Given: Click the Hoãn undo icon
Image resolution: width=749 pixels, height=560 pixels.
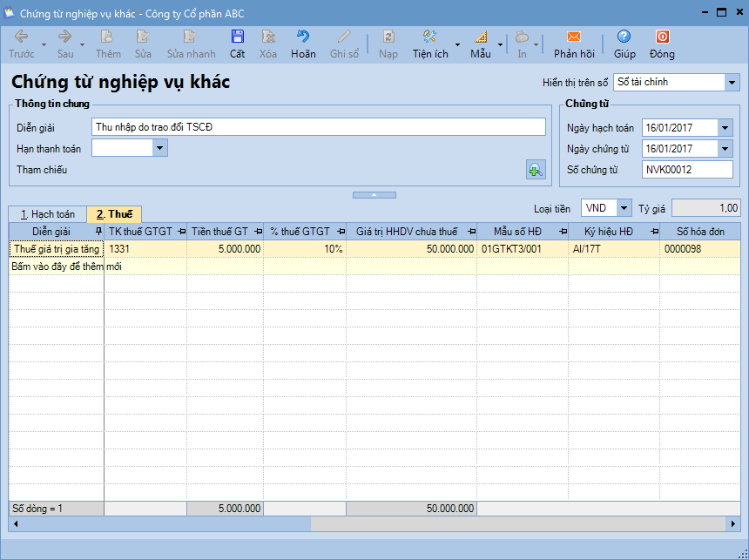Looking at the screenshot, I should 303,37.
